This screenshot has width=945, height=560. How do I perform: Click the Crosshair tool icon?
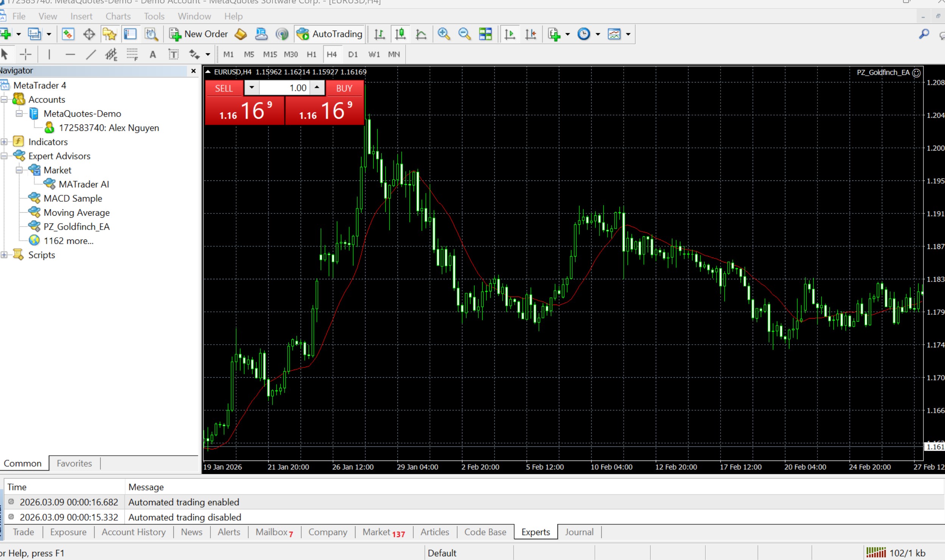point(25,54)
